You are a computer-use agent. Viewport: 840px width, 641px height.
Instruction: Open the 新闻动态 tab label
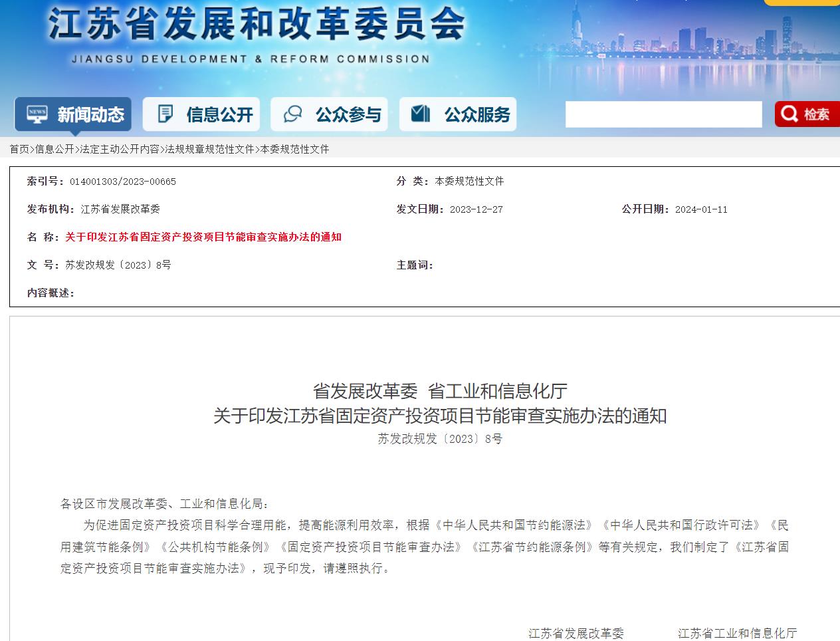click(x=90, y=115)
